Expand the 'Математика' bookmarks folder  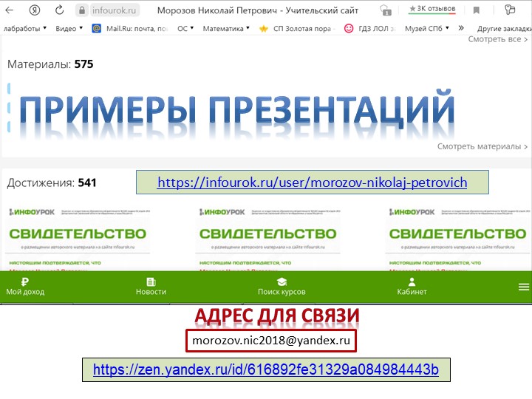(227, 28)
